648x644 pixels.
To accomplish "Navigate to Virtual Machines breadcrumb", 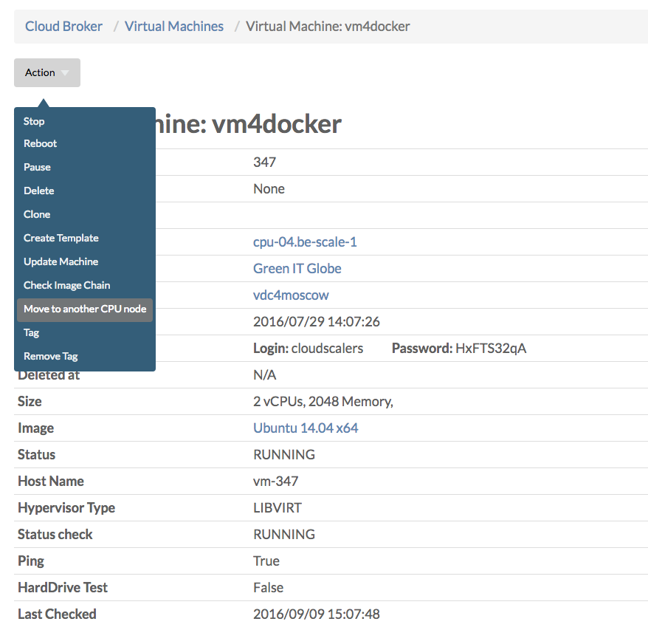I will tap(173, 26).
